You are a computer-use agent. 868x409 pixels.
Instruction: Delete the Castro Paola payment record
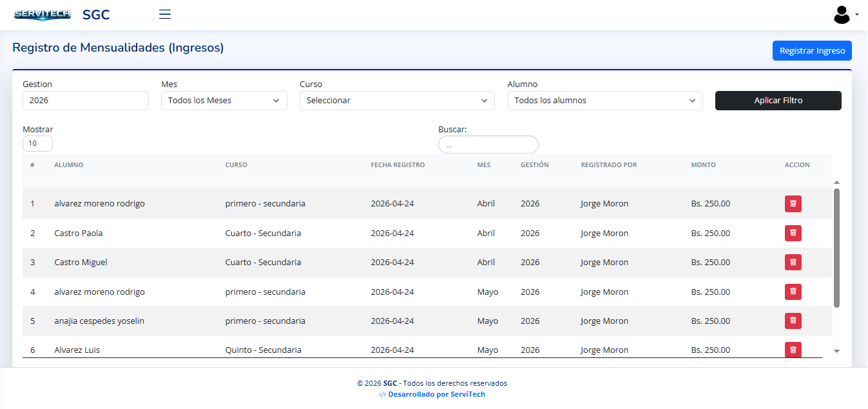coord(793,233)
